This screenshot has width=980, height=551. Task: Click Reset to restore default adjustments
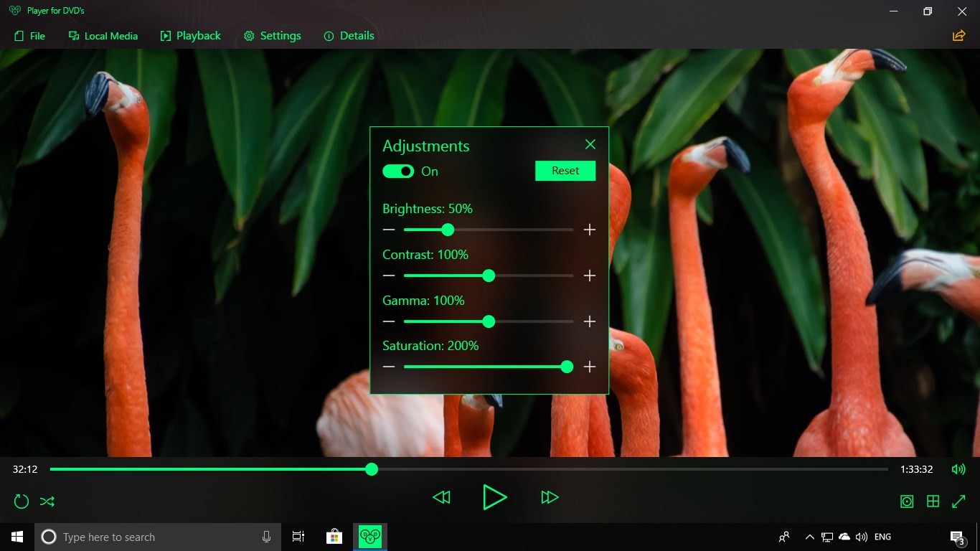(565, 171)
